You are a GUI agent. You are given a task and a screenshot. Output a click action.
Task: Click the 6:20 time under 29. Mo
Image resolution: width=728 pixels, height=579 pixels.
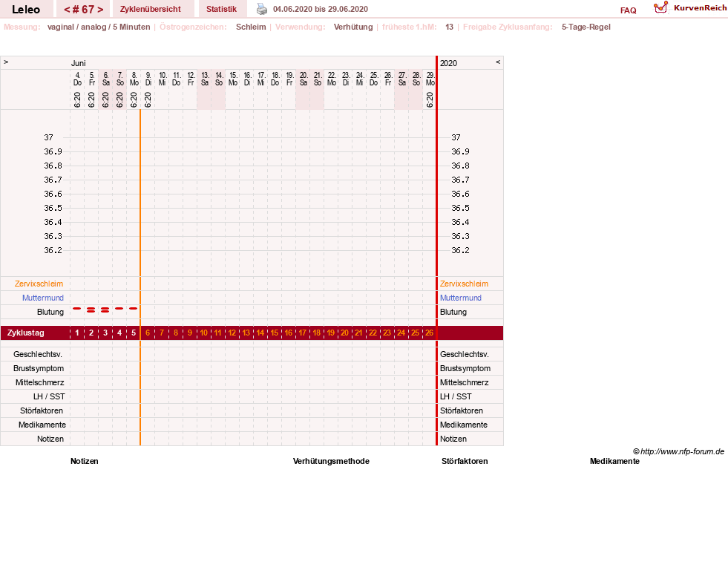tap(430, 99)
